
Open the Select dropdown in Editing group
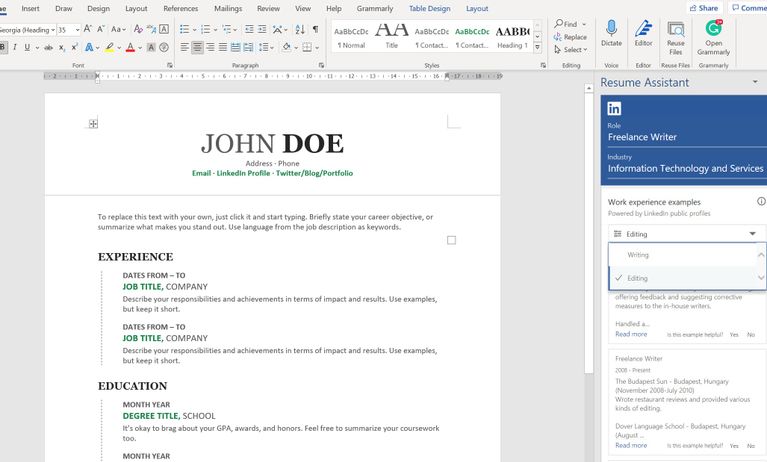[x=570, y=49]
